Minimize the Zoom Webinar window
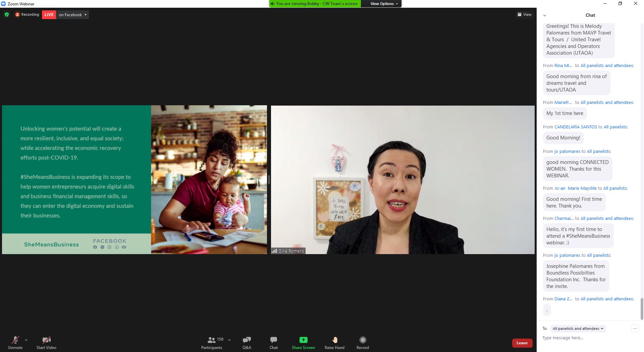644x352 pixels. click(x=605, y=4)
